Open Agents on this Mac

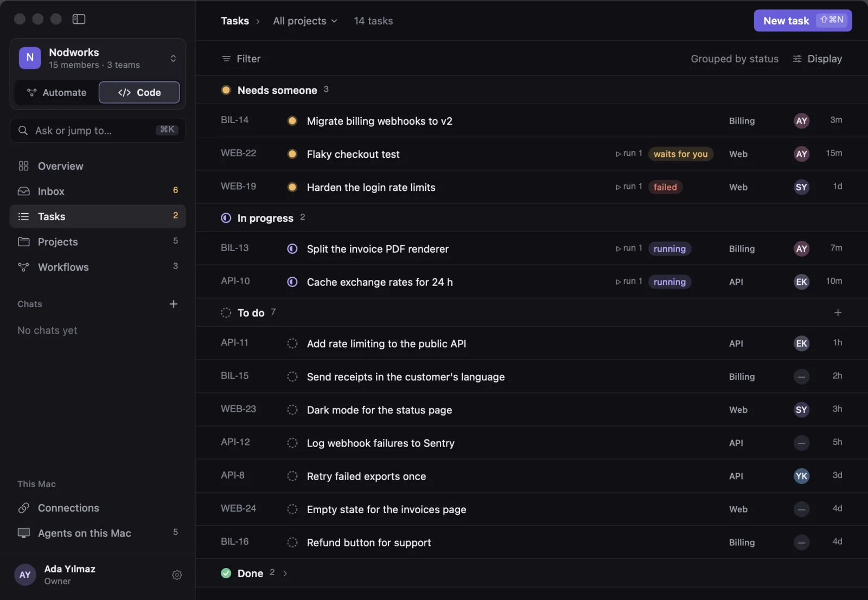pyautogui.click(x=98, y=533)
